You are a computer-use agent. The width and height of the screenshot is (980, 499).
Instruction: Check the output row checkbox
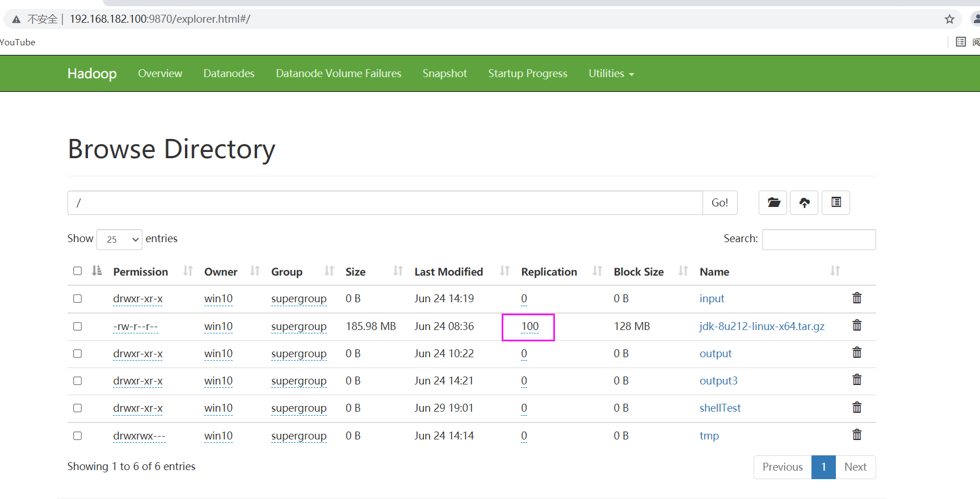(78, 353)
